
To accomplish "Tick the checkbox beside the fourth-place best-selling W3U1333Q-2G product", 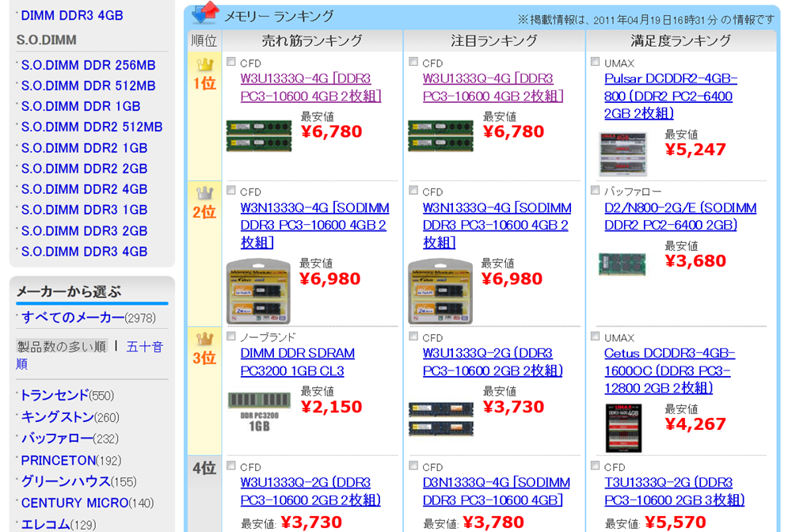I will 231,465.
